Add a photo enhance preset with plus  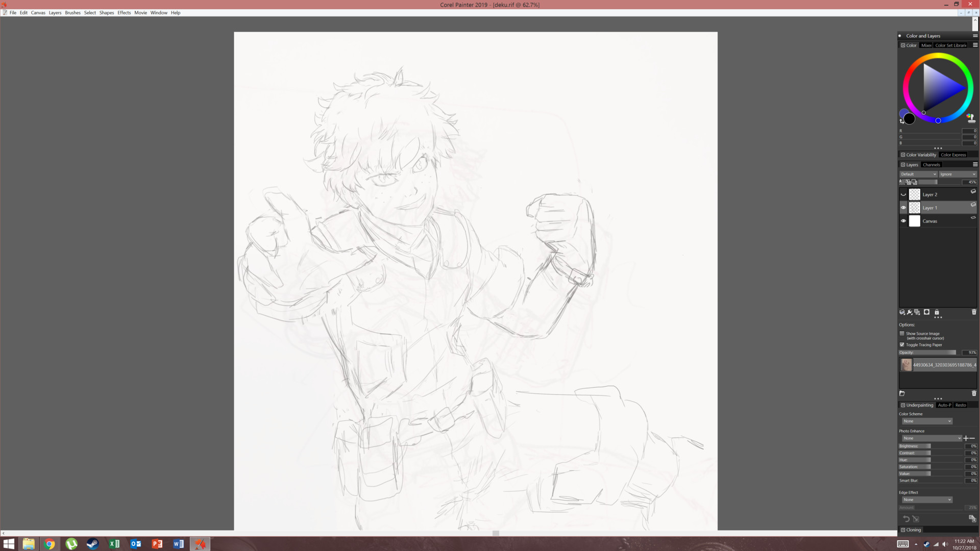click(966, 438)
